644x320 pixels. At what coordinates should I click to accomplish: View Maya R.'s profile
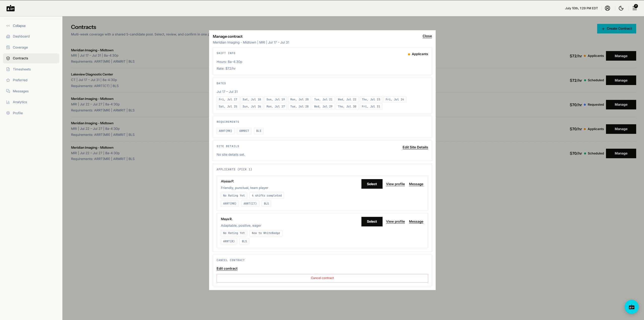[395, 222]
